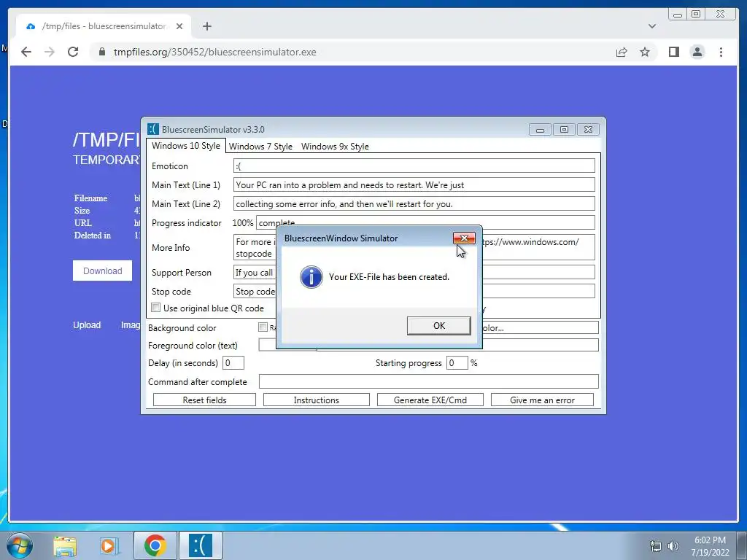
Task: Click the Give me an error button
Action: point(542,400)
